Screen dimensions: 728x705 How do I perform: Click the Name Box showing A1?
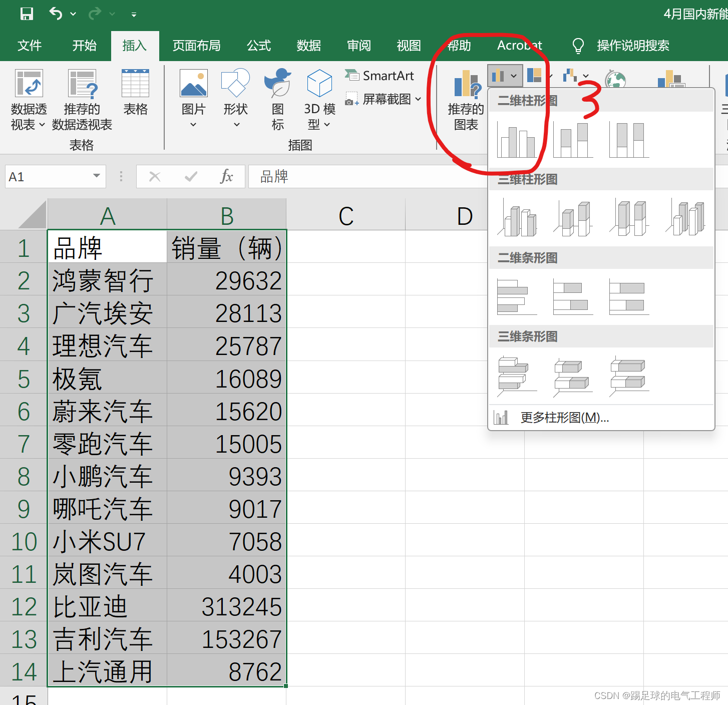coord(48,177)
